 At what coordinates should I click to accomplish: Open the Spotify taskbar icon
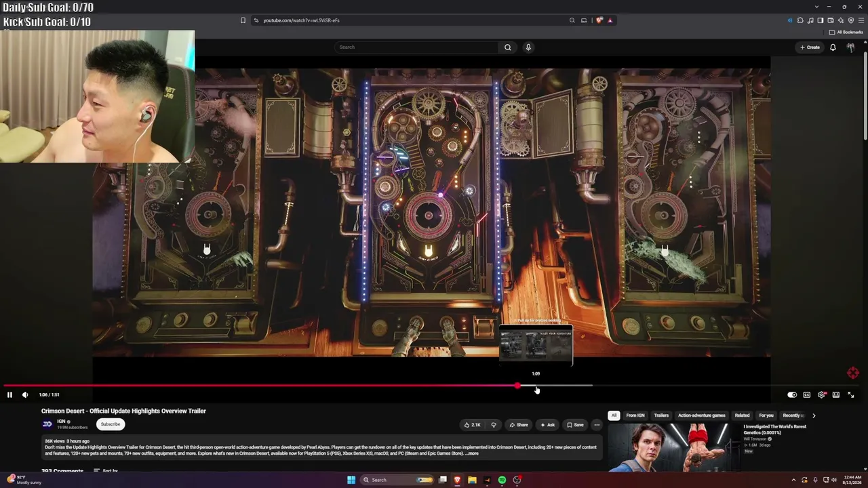tap(502, 480)
